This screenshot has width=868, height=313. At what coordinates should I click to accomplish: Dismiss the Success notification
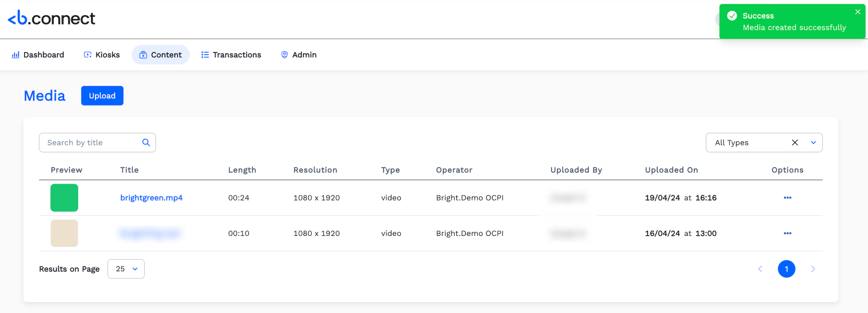[x=858, y=12]
